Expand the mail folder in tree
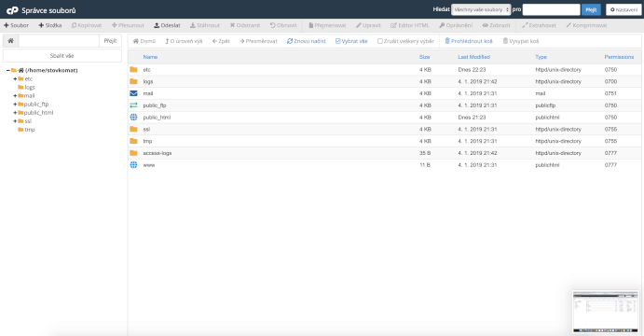Screen dimensions: 644x336 (x=15, y=96)
